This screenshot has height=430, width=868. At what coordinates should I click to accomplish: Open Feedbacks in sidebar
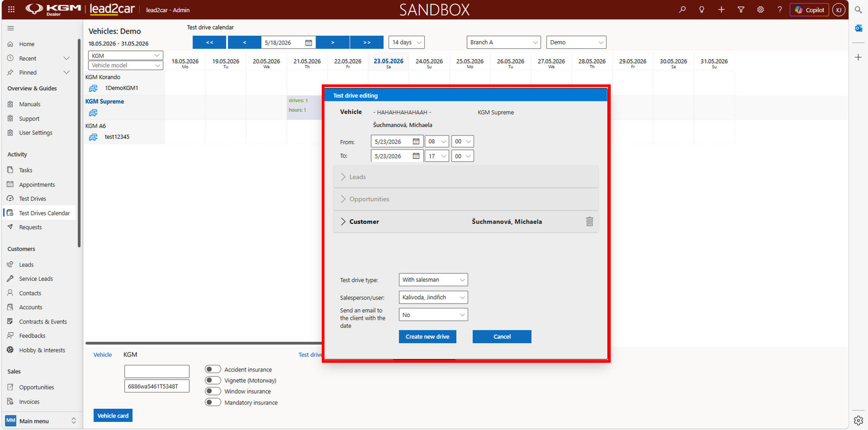(32, 336)
